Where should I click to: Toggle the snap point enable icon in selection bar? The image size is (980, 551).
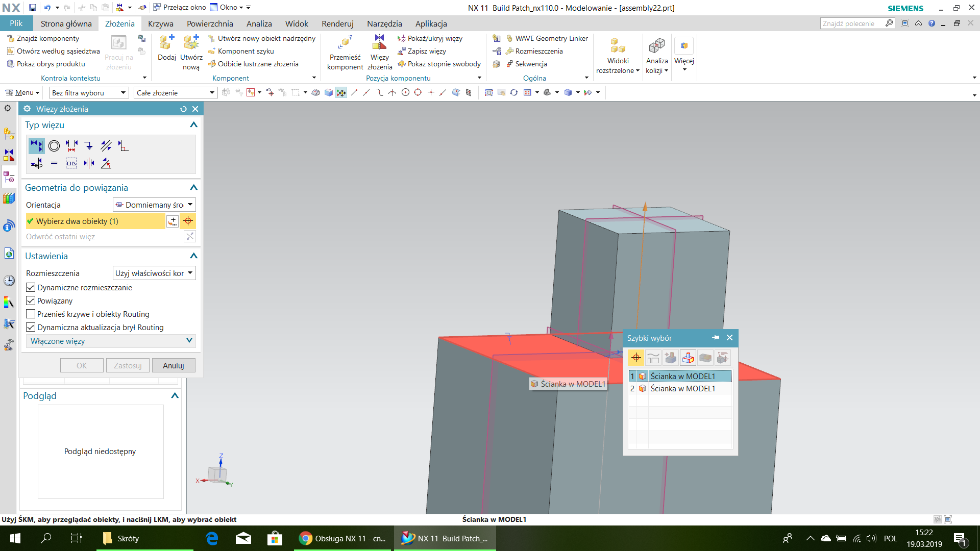tap(341, 92)
